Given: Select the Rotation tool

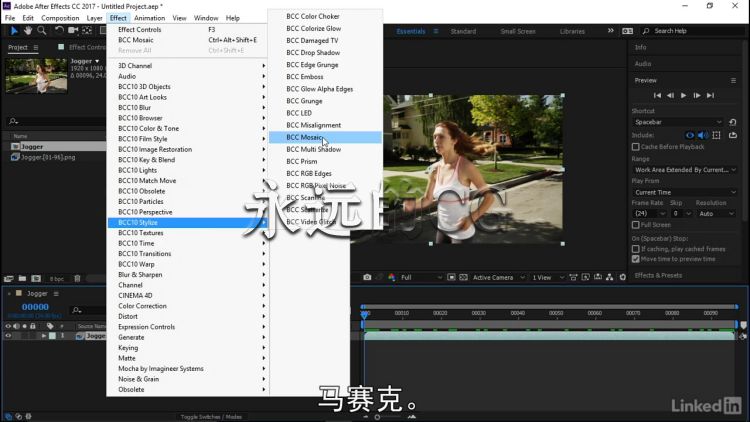Looking at the screenshot, I should [58, 31].
